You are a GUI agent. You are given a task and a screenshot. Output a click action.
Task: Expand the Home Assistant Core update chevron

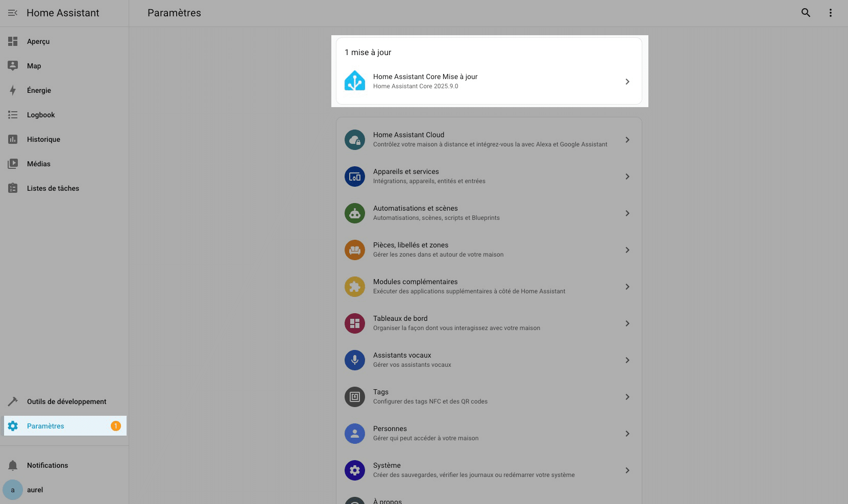pyautogui.click(x=627, y=82)
